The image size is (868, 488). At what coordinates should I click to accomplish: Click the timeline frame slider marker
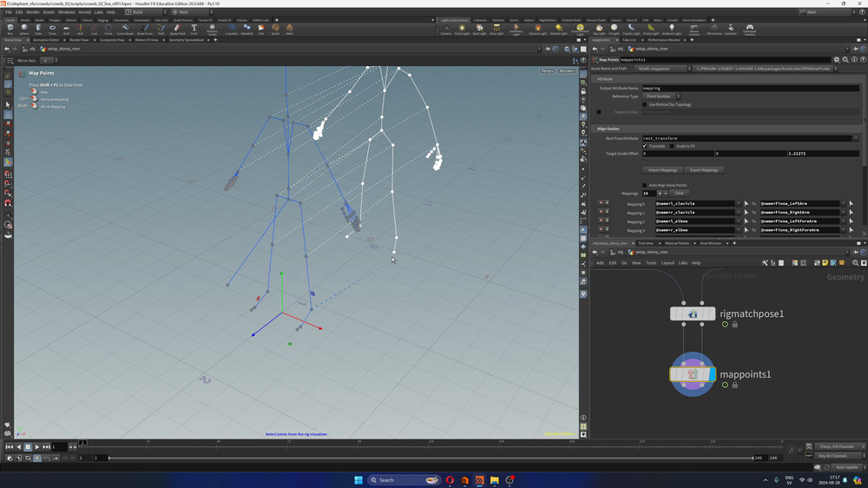click(x=82, y=443)
